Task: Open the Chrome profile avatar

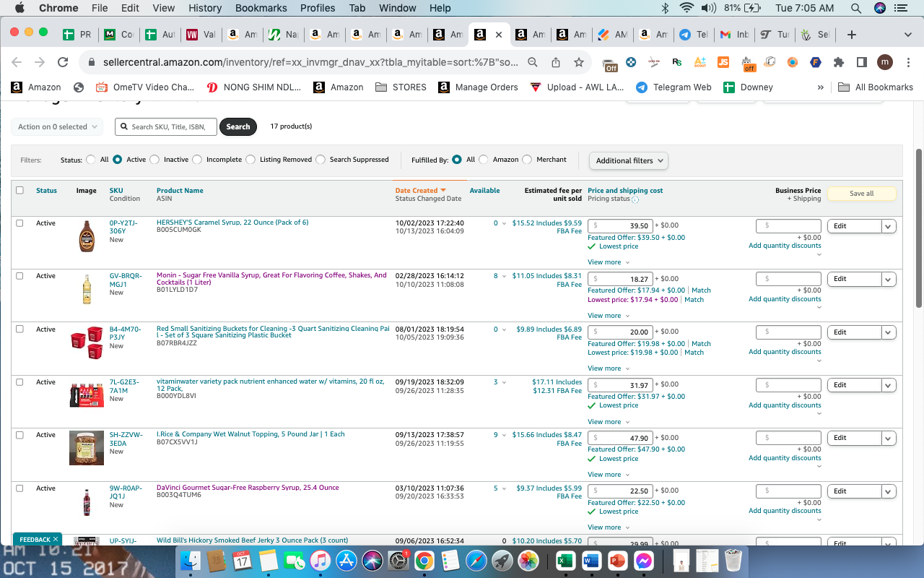Action: tap(885, 62)
